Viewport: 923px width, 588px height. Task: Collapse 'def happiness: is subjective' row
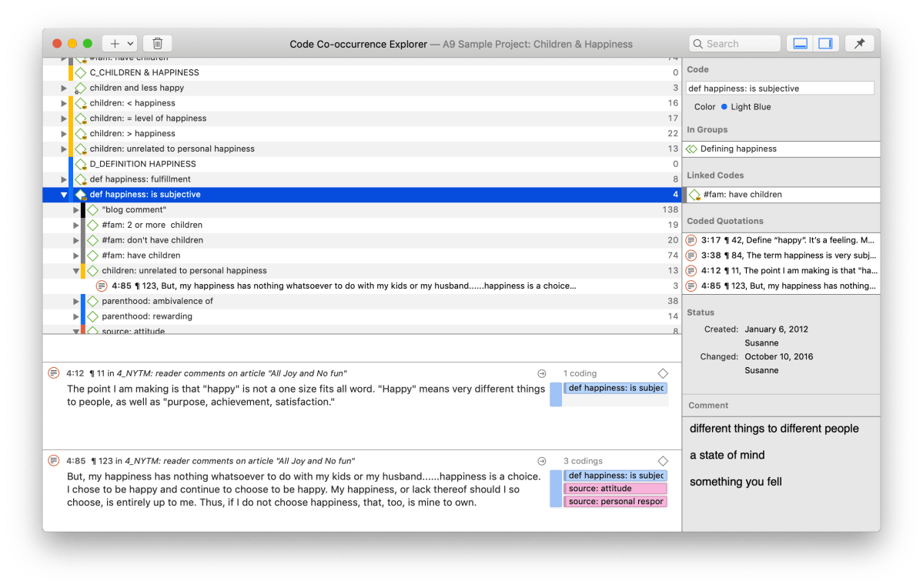pyautogui.click(x=64, y=194)
